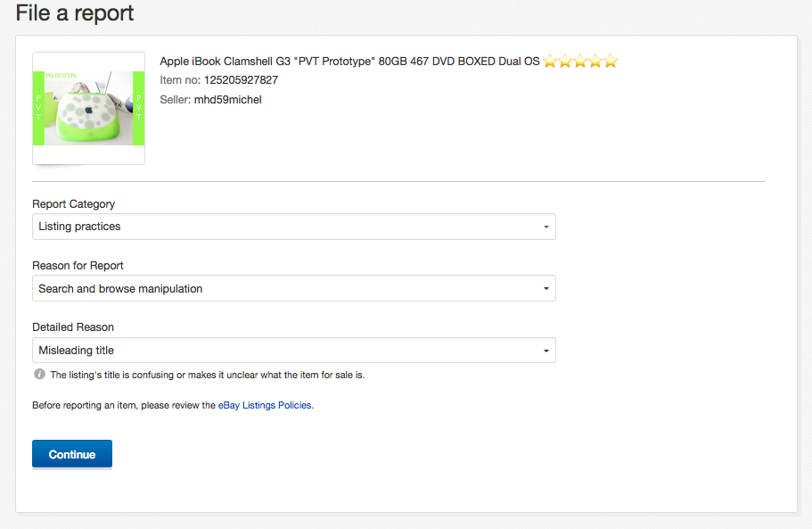Click the Reason for Report dropdown arrow
This screenshot has width=812, height=529.
point(545,290)
